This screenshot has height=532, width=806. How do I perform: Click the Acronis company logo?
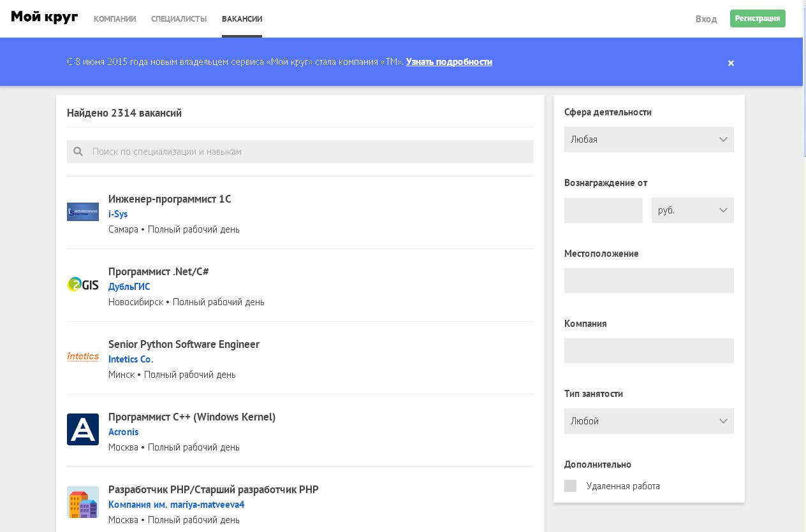click(83, 429)
